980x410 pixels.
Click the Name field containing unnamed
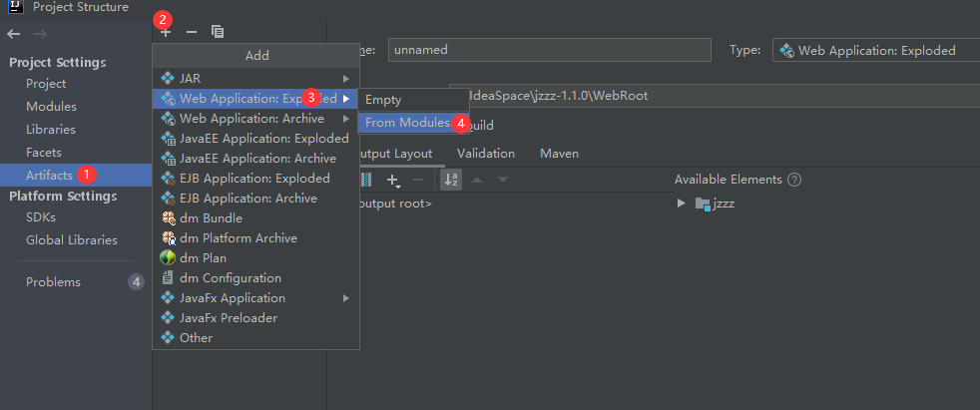[x=549, y=49]
